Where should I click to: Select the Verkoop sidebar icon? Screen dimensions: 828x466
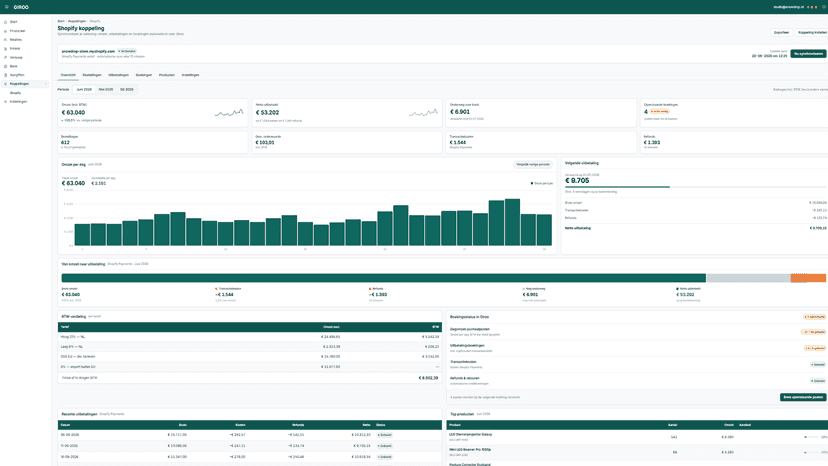6,57
